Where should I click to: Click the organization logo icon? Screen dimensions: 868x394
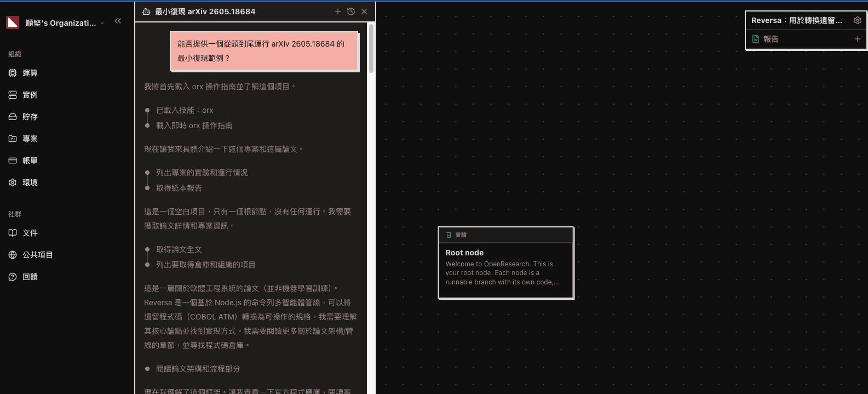click(x=13, y=22)
